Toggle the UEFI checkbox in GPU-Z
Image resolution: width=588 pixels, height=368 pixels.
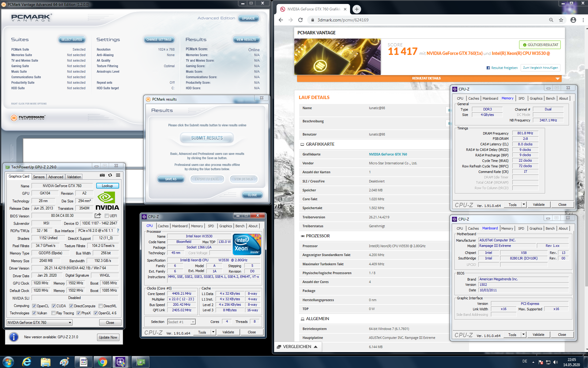tap(107, 216)
